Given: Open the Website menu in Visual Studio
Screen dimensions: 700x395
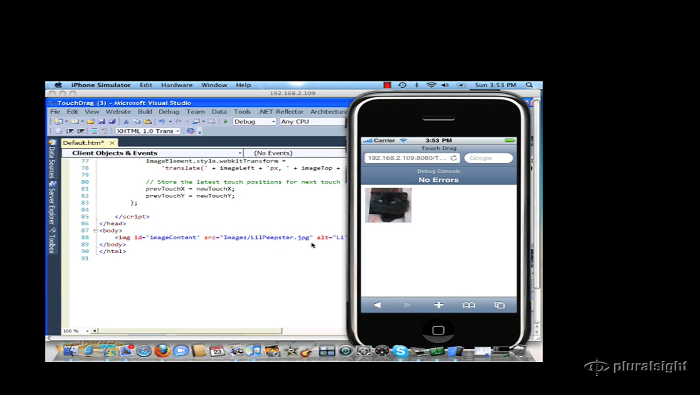Looking at the screenshot, I should point(118,112).
